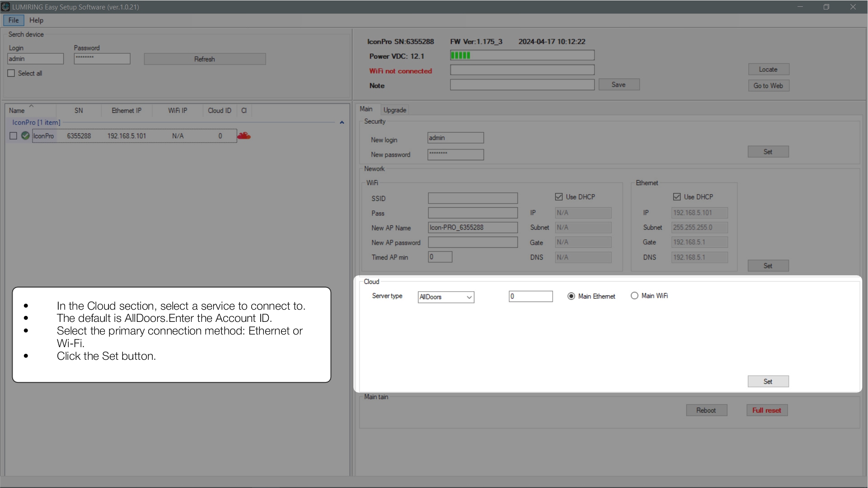Sort by the Cloud ID column header
The image size is (868, 488).
[220, 111]
